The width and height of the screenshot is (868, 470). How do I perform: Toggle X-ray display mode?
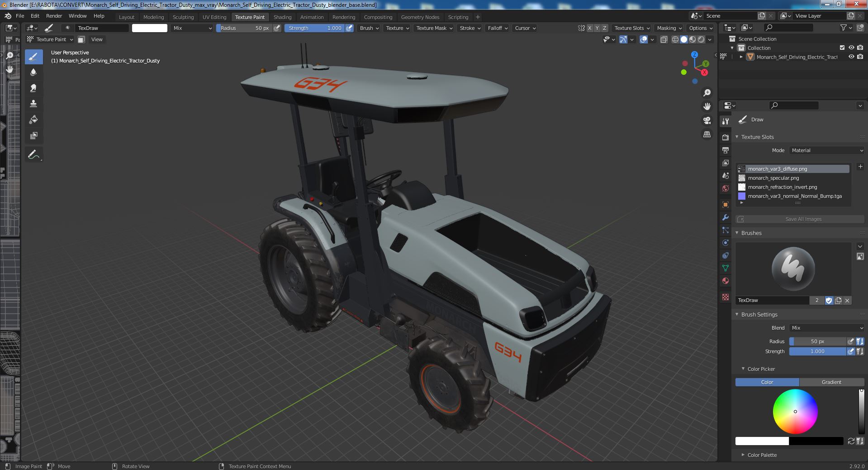(664, 39)
